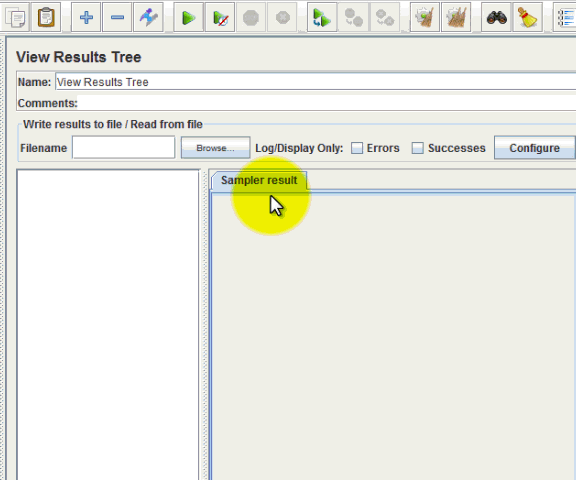Focus the Filename input field
The height and width of the screenshot is (480, 576).
[123, 148]
